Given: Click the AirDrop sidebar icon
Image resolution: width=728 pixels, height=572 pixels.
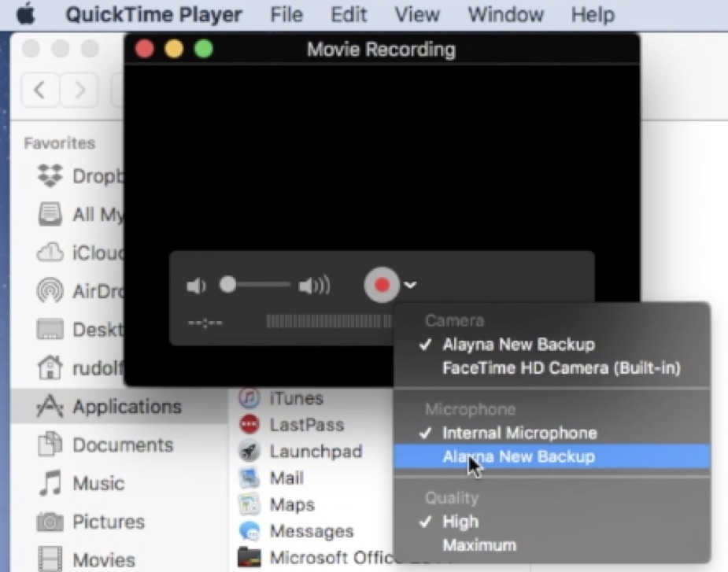Looking at the screenshot, I should pyautogui.click(x=50, y=291).
